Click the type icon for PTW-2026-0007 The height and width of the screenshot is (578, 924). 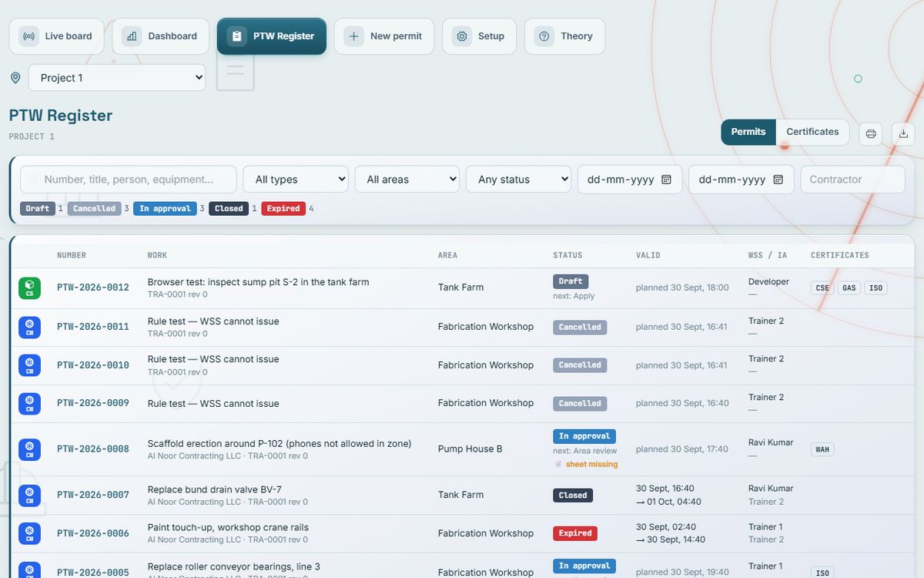(x=29, y=495)
